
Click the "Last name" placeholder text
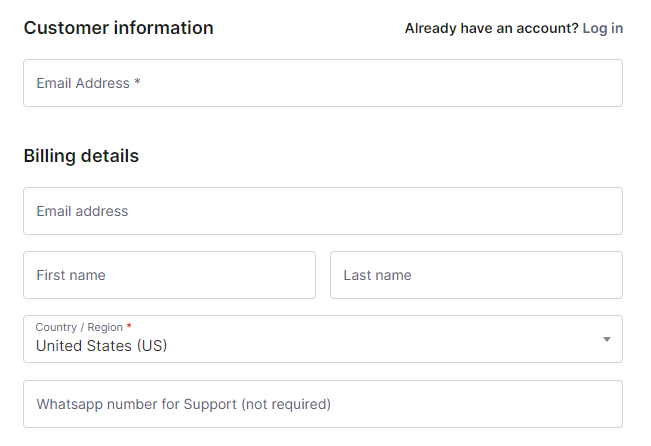coord(377,275)
